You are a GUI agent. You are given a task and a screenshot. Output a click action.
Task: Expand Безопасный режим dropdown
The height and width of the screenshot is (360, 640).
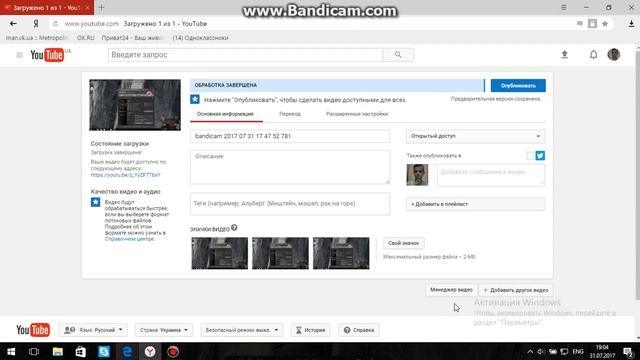pyautogui.click(x=242, y=330)
